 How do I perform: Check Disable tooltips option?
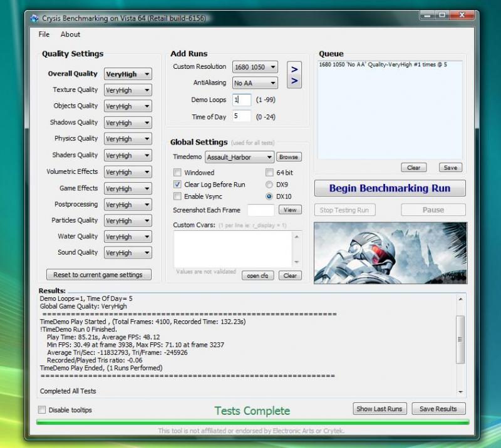tap(42, 410)
